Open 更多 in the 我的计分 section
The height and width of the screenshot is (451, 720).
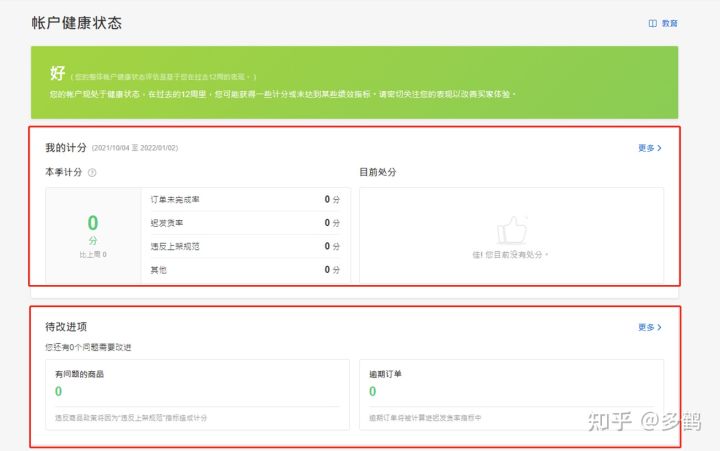650,148
